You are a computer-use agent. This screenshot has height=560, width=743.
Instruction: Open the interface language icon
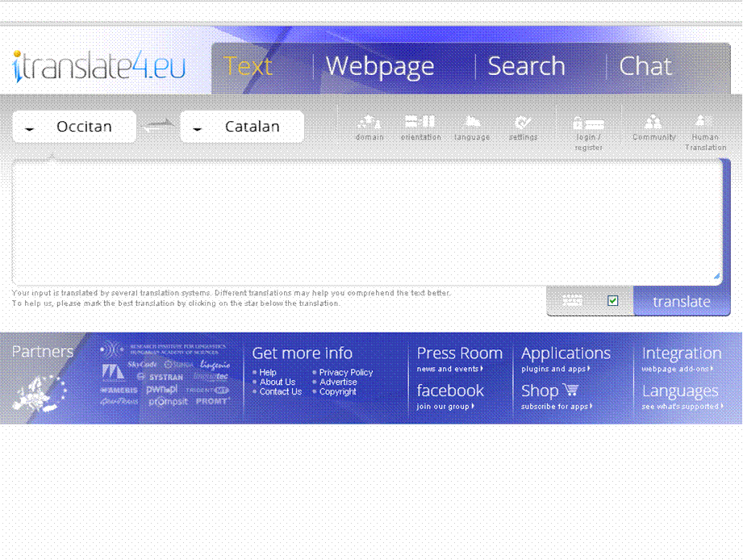pyautogui.click(x=472, y=122)
